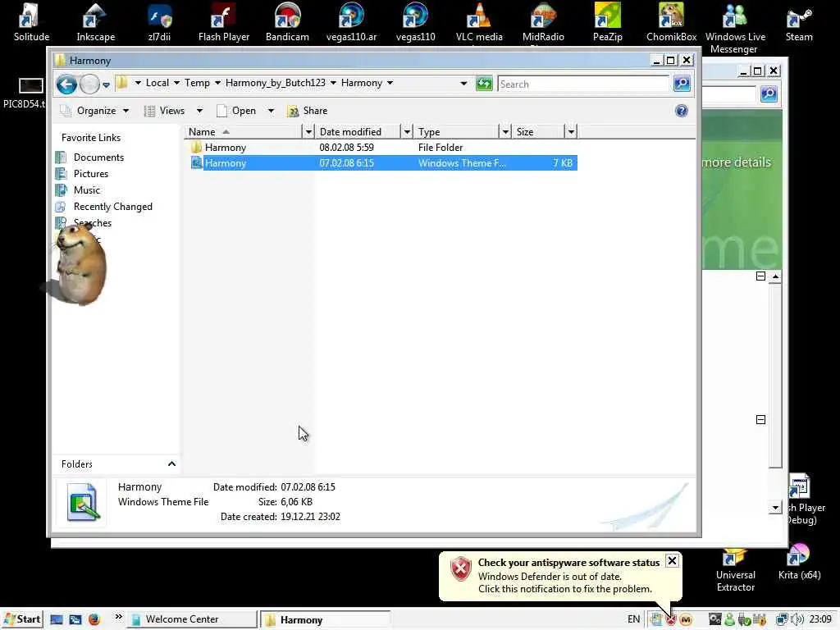Expand the Folders pane chevron
This screenshot has width=840, height=630.
pyautogui.click(x=171, y=464)
